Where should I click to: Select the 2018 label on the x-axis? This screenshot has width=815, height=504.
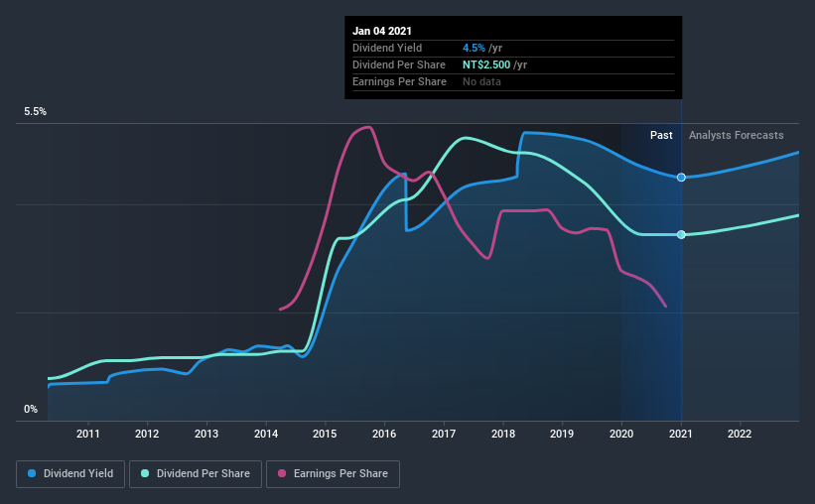pyautogui.click(x=503, y=434)
